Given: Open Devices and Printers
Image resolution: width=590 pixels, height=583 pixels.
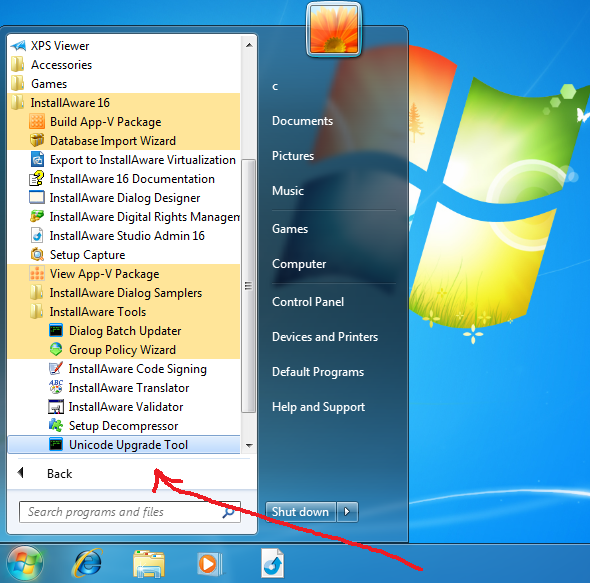Looking at the screenshot, I should [x=325, y=337].
